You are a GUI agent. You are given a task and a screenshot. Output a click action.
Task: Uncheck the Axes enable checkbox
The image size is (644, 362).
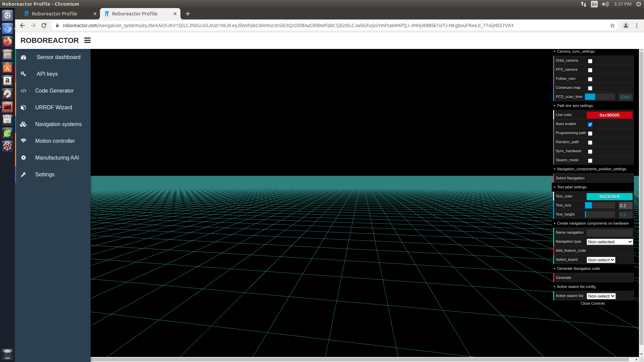590,124
